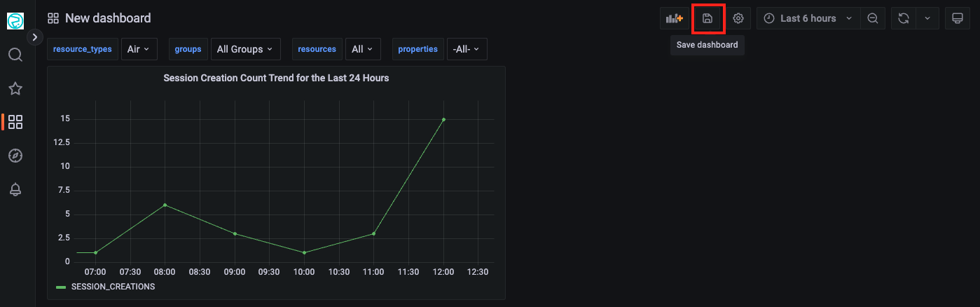Cycle view mode with monitor icon

click(x=958, y=18)
